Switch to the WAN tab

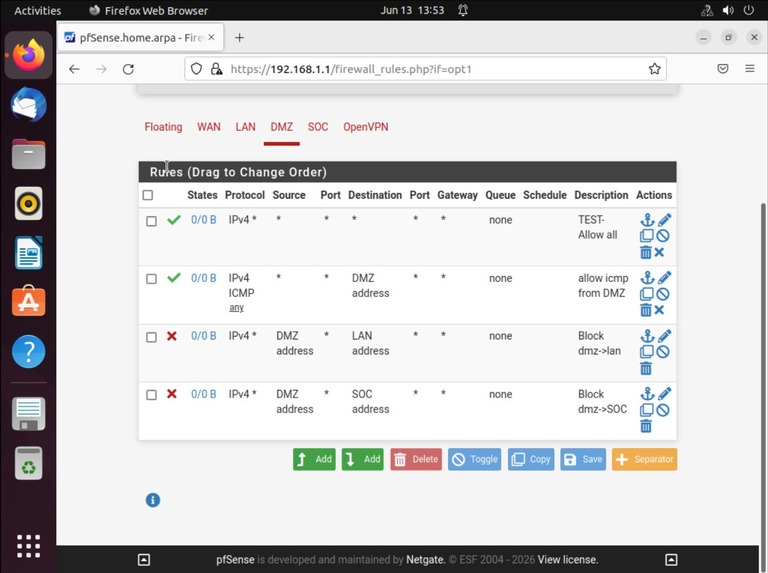(209, 127)
